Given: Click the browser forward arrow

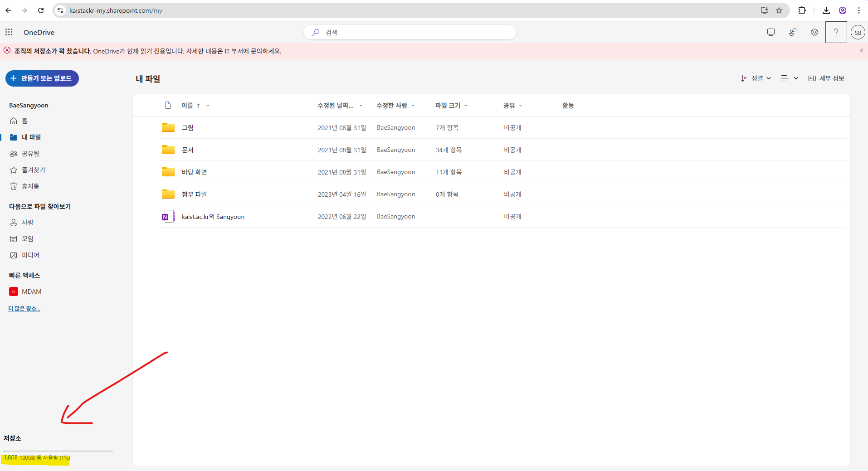Looking at the screenshot, I should click(24, 10).
